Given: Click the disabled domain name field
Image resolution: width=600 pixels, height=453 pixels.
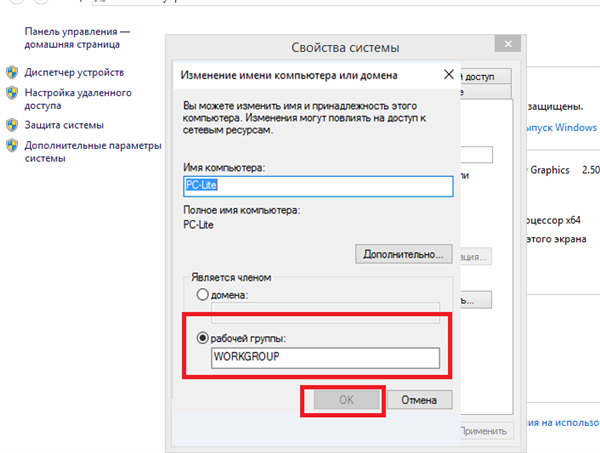Looking at the screenshot, I should (325, 312).
